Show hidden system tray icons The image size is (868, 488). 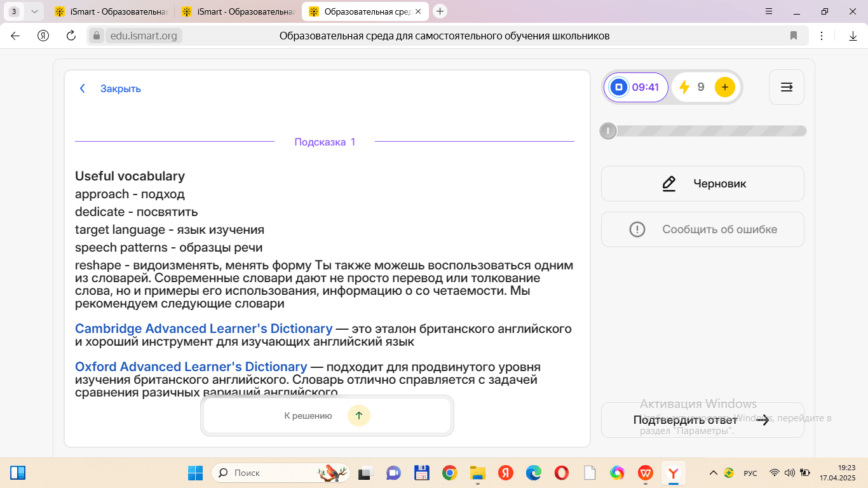click(713, 473)
